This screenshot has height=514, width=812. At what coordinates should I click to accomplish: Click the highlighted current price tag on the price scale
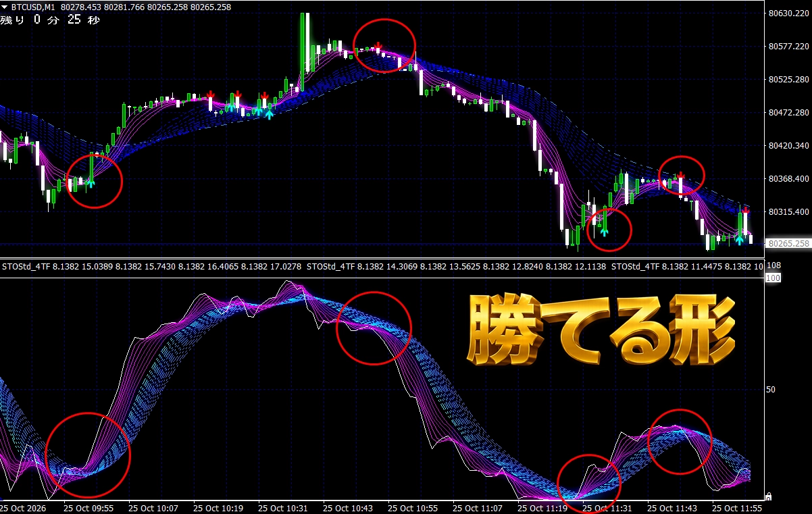[x=788, y=243]
